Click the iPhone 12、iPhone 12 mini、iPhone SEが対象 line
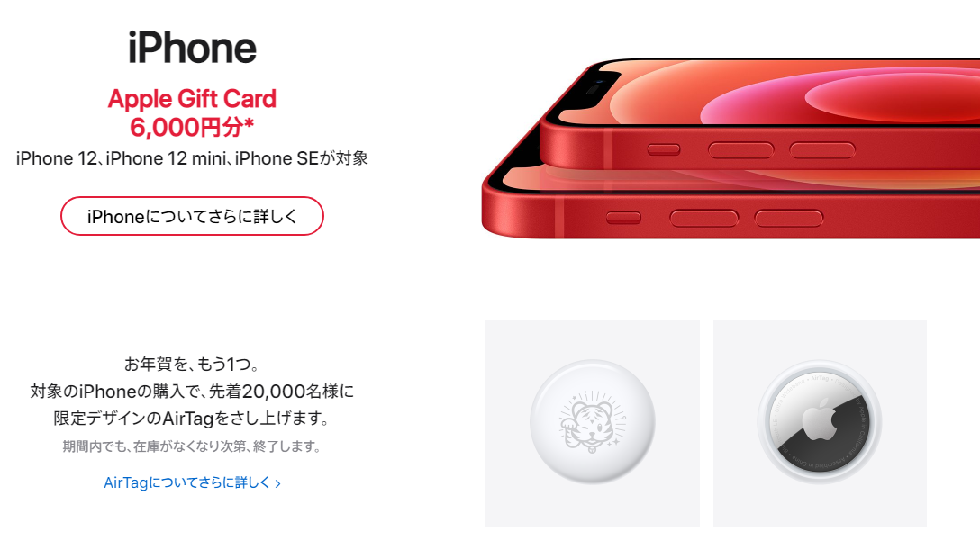The width and height of the screenshot is (980, 540). tap(192, 158)
